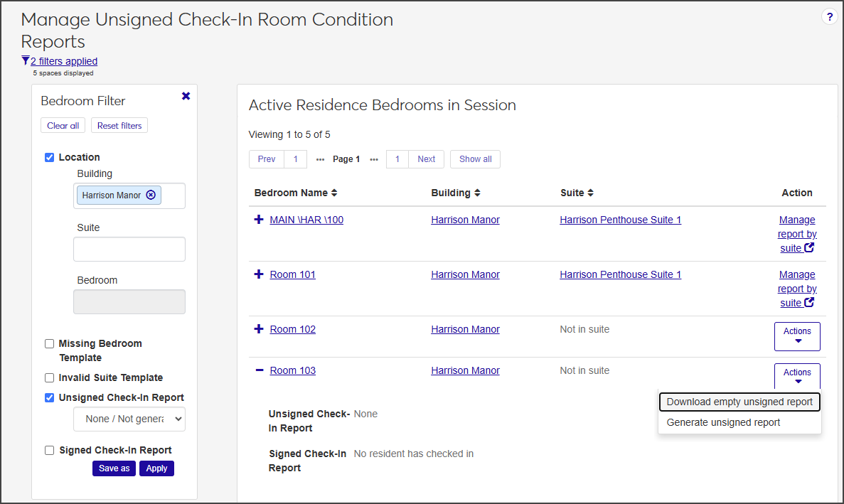Open Actions dropdown for Room 102

(x=796, y=336)
